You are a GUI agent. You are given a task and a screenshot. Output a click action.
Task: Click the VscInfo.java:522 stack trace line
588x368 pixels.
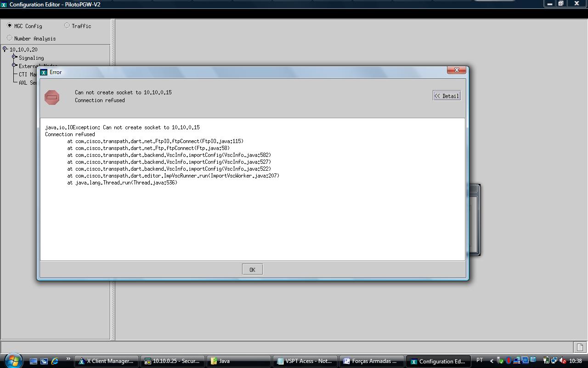pos(169,169)
